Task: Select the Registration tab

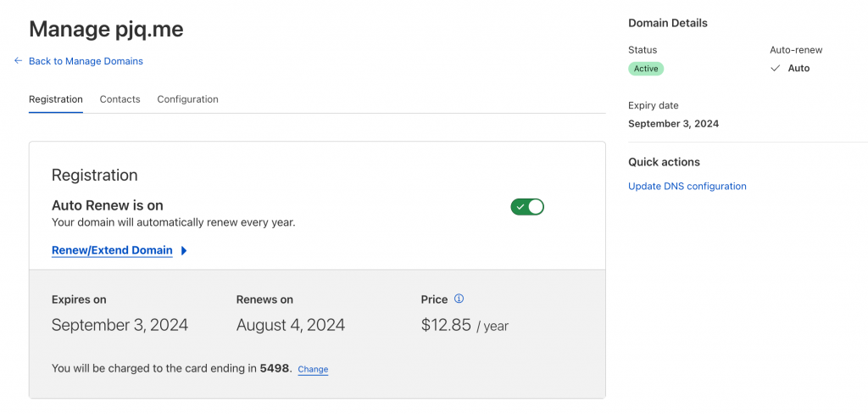Action: pyautogui.click(x=56, y=99)
